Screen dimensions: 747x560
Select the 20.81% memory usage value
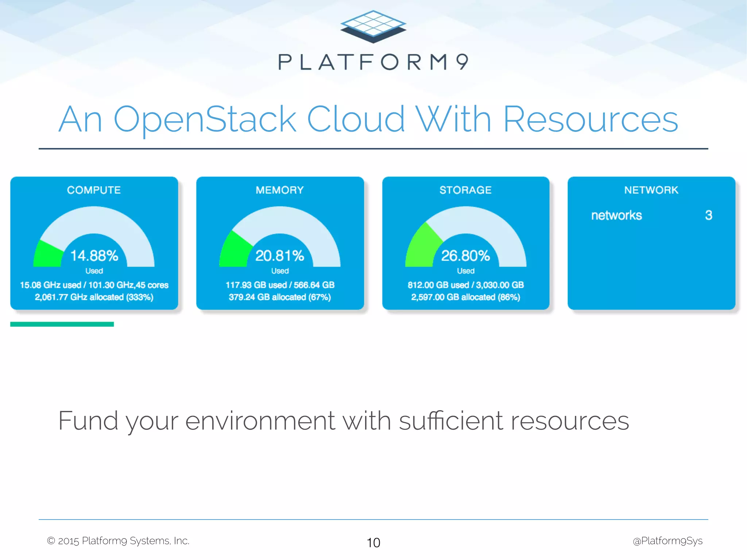tap(280, 256)
